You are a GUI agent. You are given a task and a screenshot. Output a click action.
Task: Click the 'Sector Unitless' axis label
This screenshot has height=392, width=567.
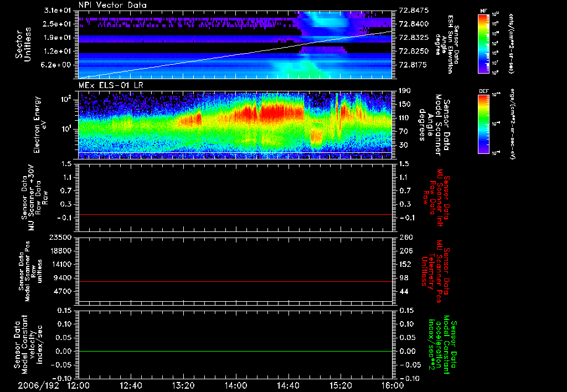click(23, 44)
